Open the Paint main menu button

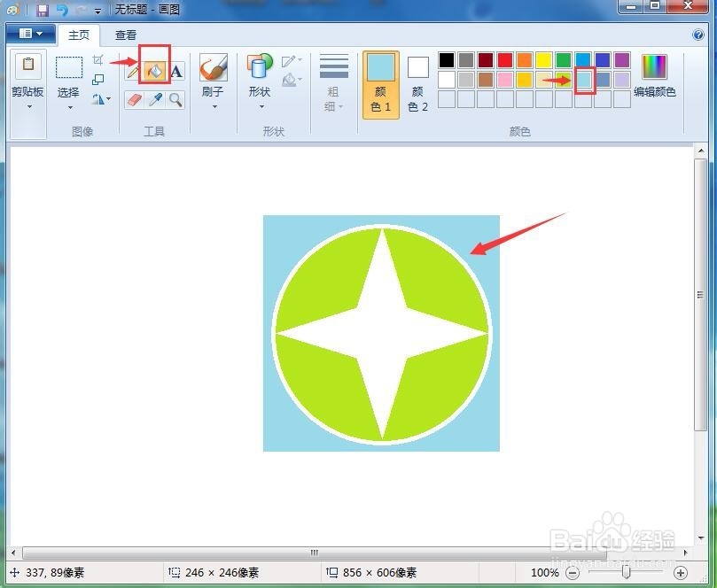pyautogui.click(x=31, y=34)
